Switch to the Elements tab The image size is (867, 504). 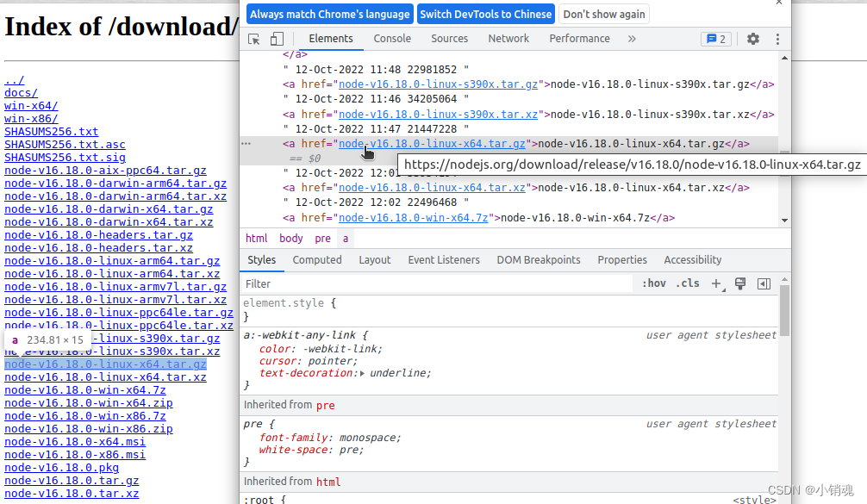(331, 39)
